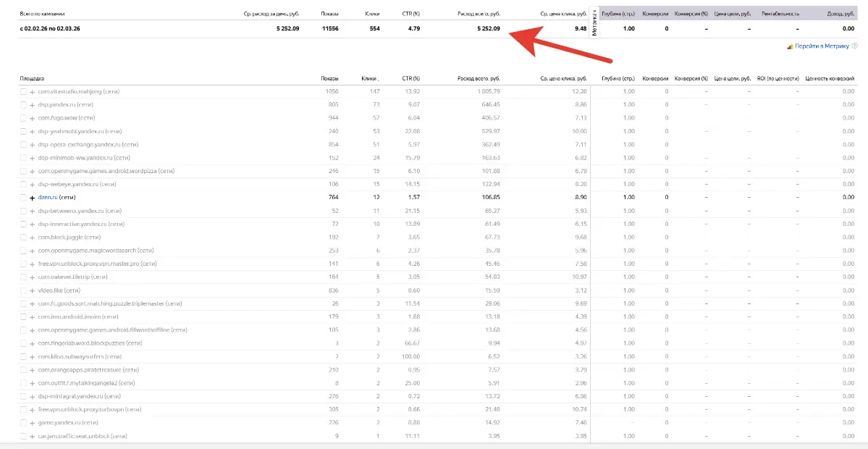Click spend value 646.45
The image size is (868, 449).
pyautogui.click(x=491, y=104)
